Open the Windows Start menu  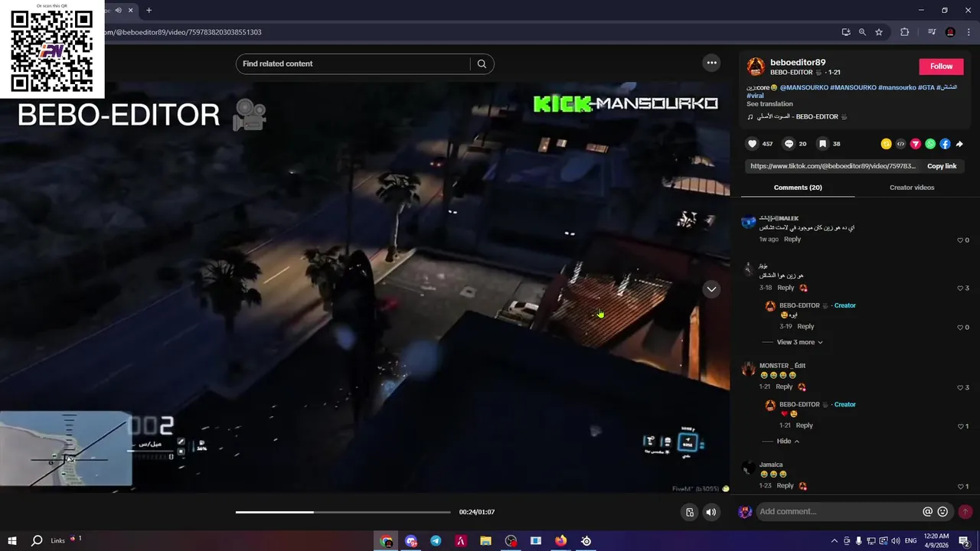pyautogui.click(x=12, y=541)
